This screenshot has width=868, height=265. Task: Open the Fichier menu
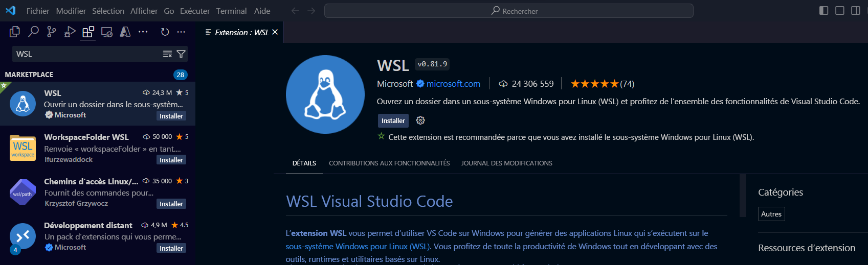[x=38, y=11]
